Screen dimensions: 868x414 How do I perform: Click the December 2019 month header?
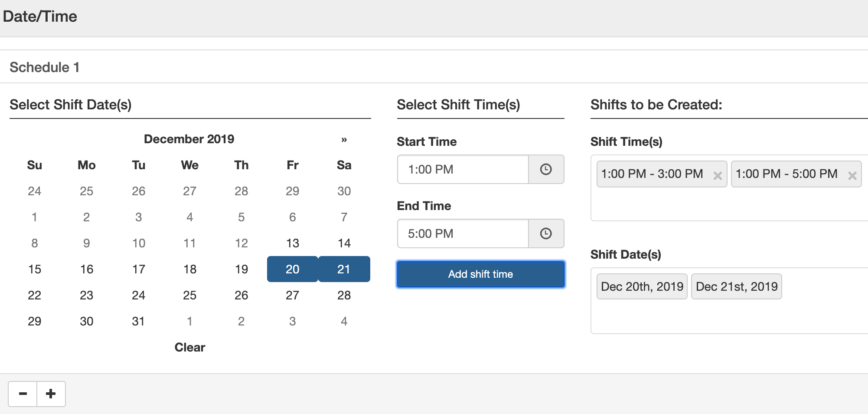(x=189, y=139)
